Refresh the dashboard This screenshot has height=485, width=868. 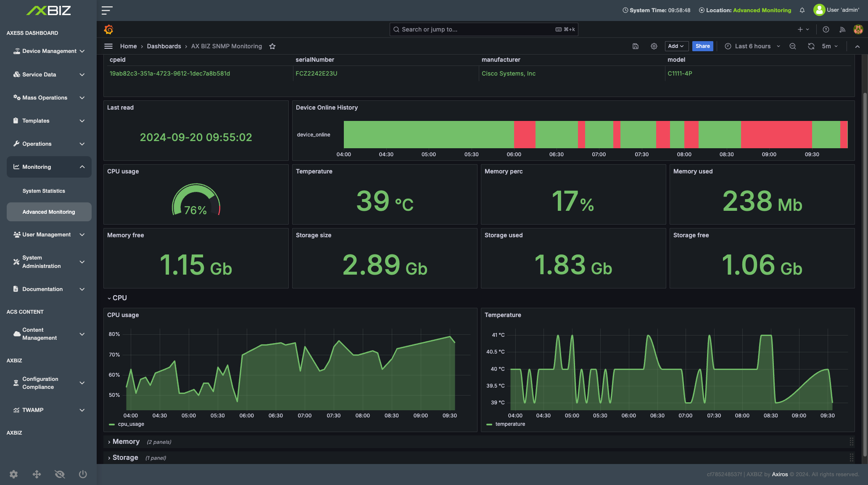coord(811,46)
